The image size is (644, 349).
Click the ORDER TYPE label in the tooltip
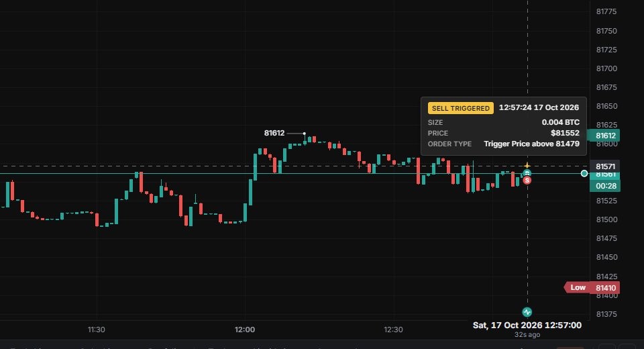tap(449, 144)
